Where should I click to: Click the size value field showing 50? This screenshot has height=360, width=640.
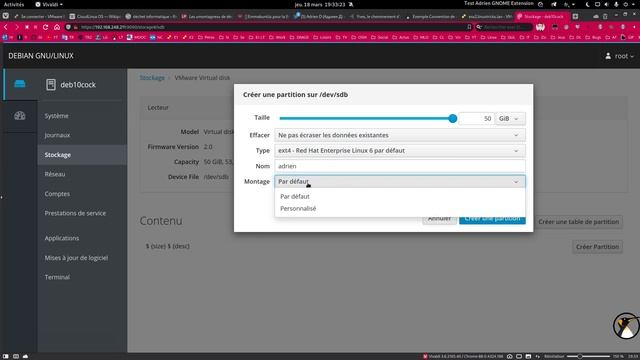(476, 118)
